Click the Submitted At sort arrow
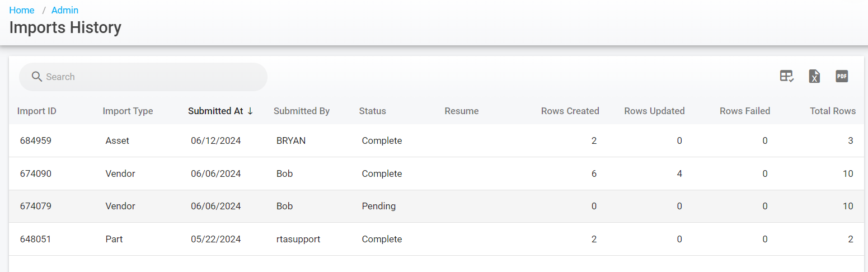The image size is (868, 272). [250, 111]
